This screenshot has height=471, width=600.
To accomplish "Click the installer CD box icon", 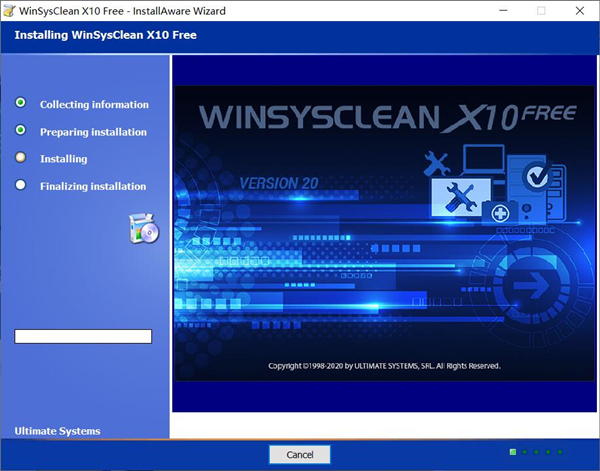I will pos(144,228).
